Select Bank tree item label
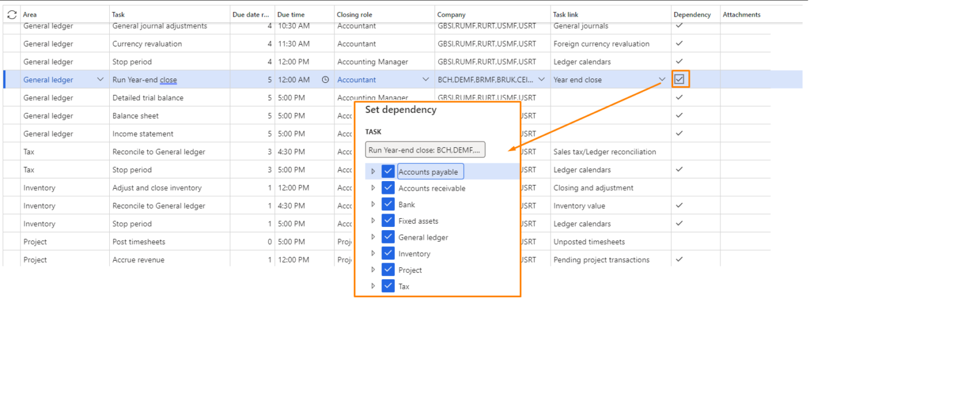This screenshot has height=396, width=980. [x=406, y=205]
